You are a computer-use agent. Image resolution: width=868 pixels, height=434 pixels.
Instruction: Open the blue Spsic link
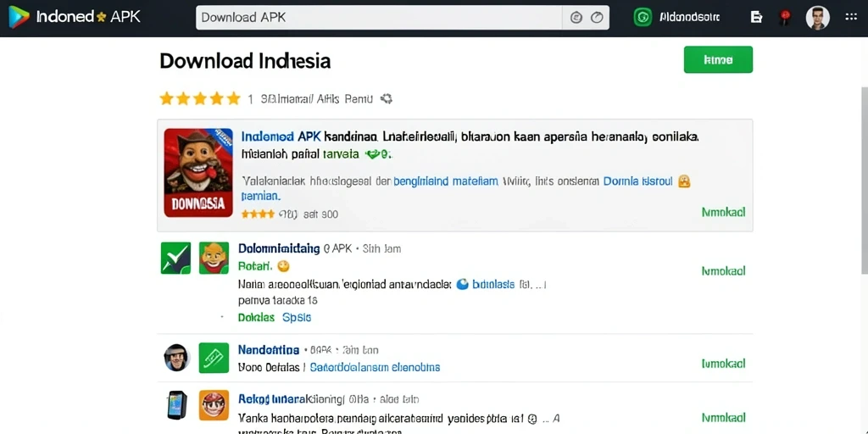tap(297, 318)
